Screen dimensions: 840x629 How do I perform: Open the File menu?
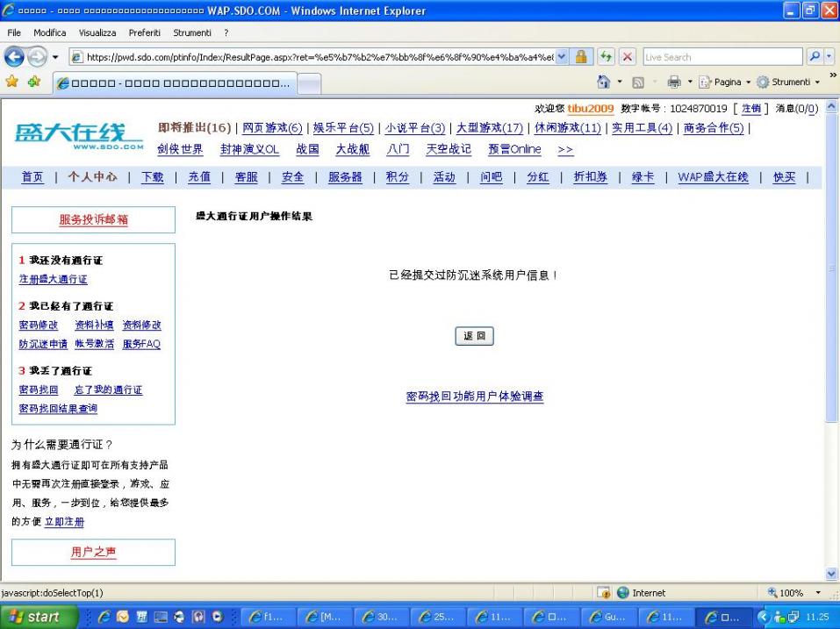(14, 32)
